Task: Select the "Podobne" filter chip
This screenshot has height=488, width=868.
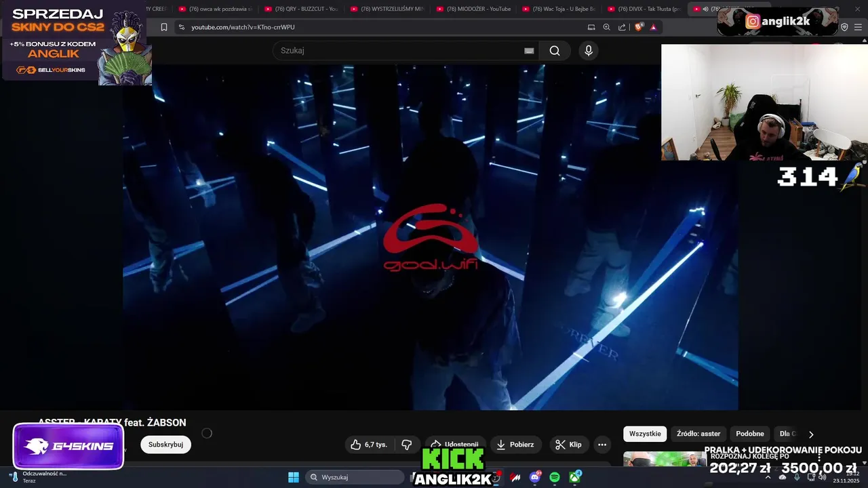Action: click(x=750, y=434)
